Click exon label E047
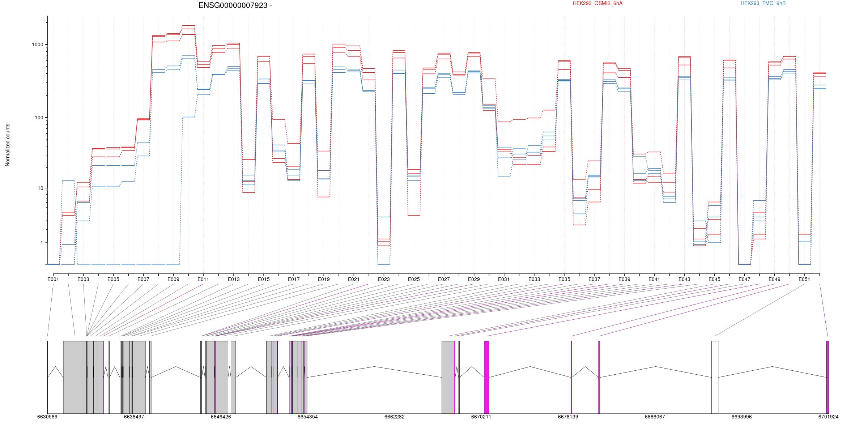 coord(744,279)
